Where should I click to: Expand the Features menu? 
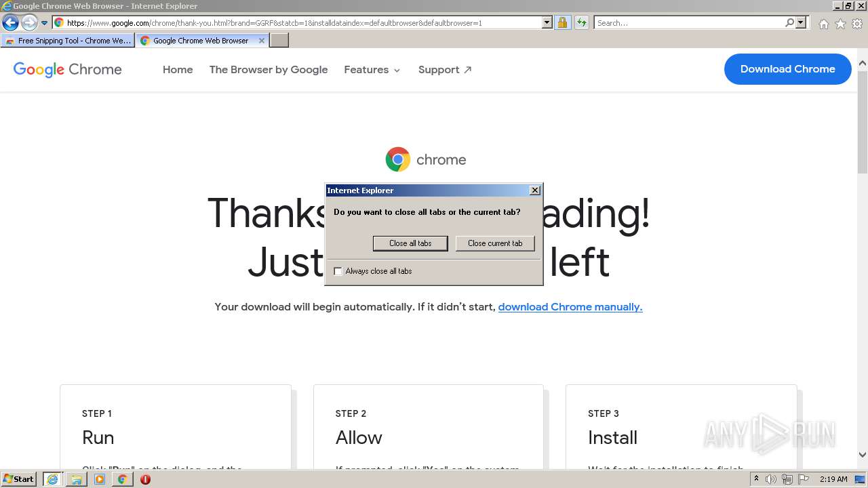click(372, 70)
